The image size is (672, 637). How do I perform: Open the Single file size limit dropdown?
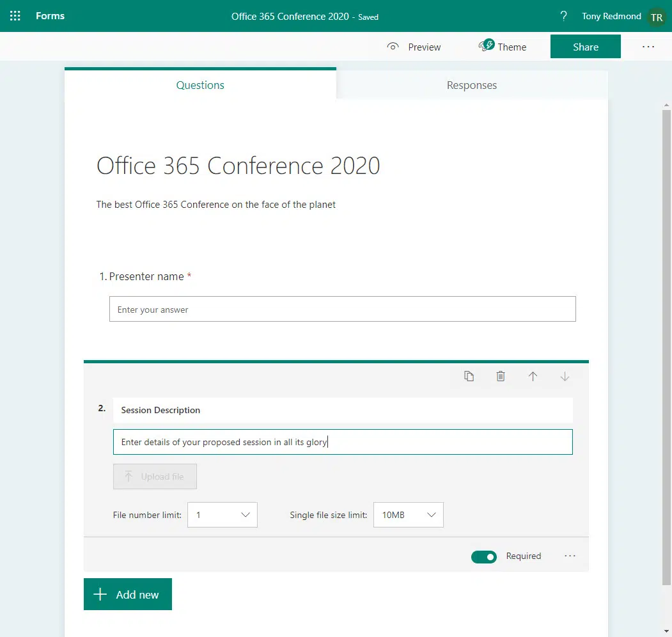click(409, 515)
